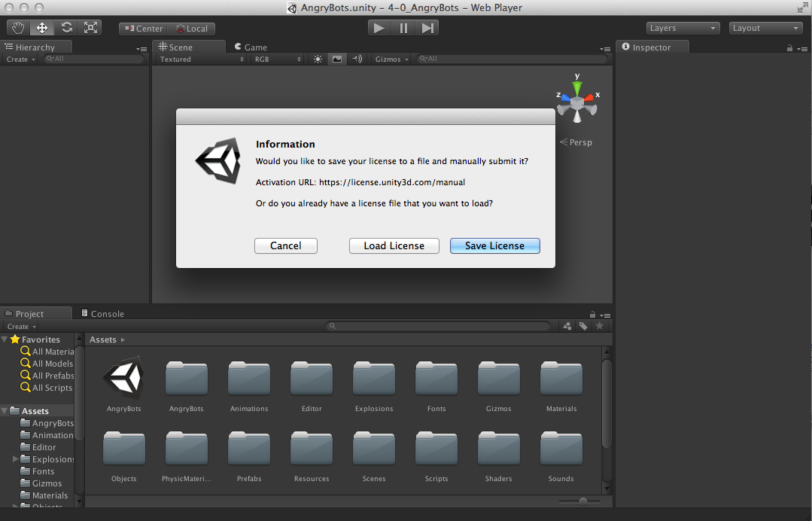Collapse the Favorites tree section

click(5, 340)
